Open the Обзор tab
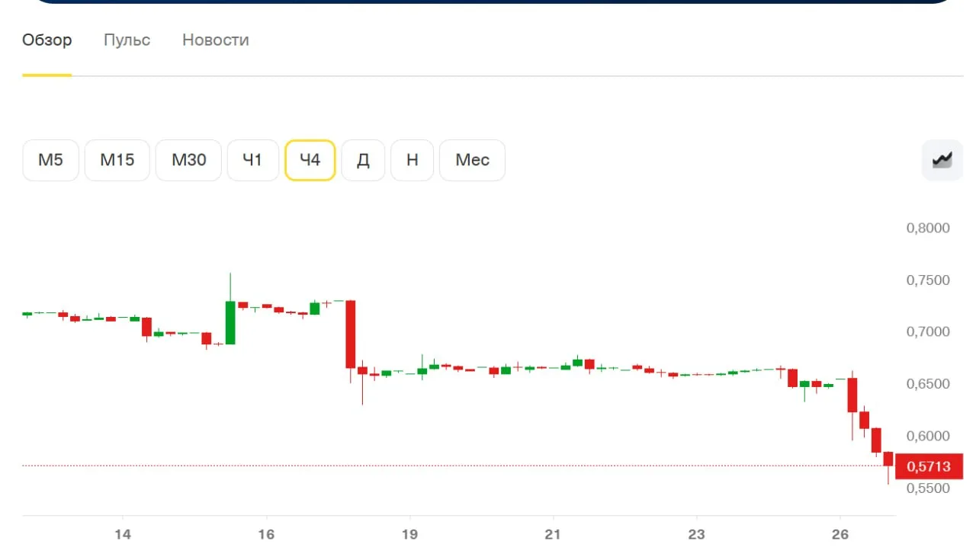The width and height of the screenshot is (976, 560). click(x=47, y=40)
